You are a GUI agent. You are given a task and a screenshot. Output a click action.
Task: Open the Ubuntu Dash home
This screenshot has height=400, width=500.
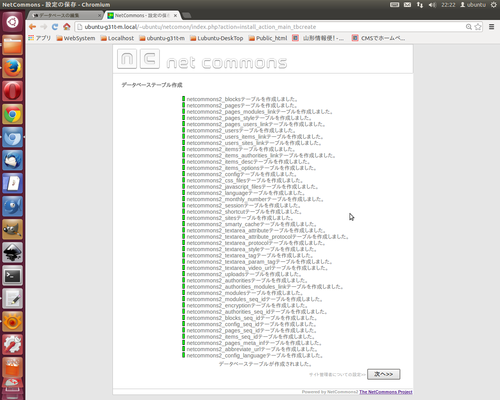tap(13, 22)
